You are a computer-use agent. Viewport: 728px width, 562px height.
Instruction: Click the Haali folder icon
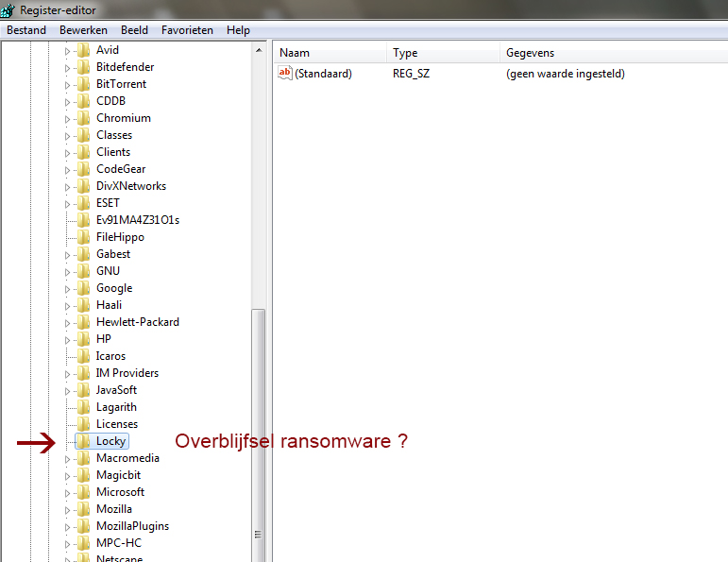[x=84, y=305]
